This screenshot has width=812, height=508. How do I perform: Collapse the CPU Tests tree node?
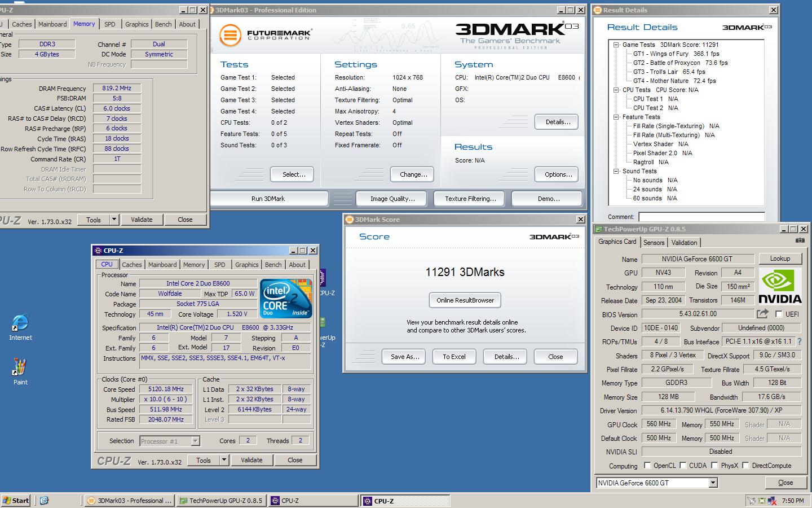[616, 90]
